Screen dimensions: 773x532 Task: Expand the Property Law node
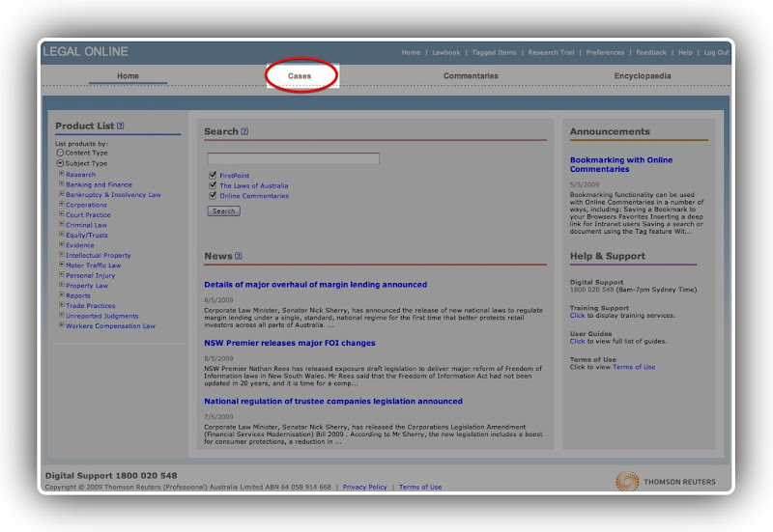tap(62, 285)
